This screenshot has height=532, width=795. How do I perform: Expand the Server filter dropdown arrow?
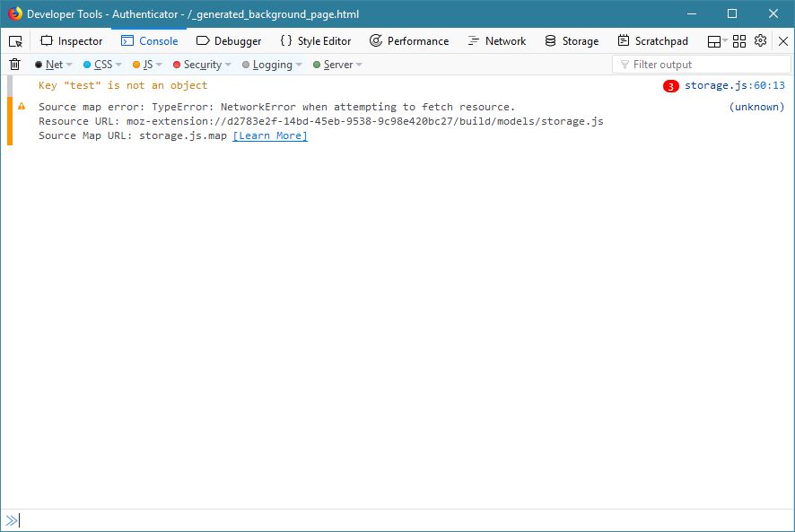[359, 65]
